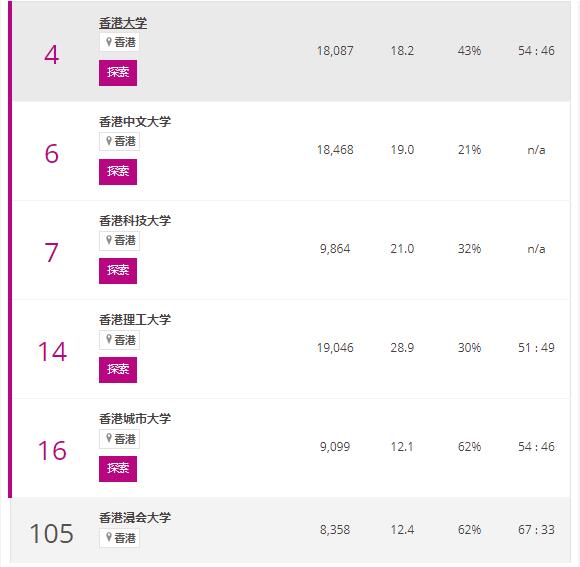Click the 香港 location tag for rank 105
Image resolution: width=580 pixels, height=567 pixels.
pyautogui.click(x=119, y=538)
